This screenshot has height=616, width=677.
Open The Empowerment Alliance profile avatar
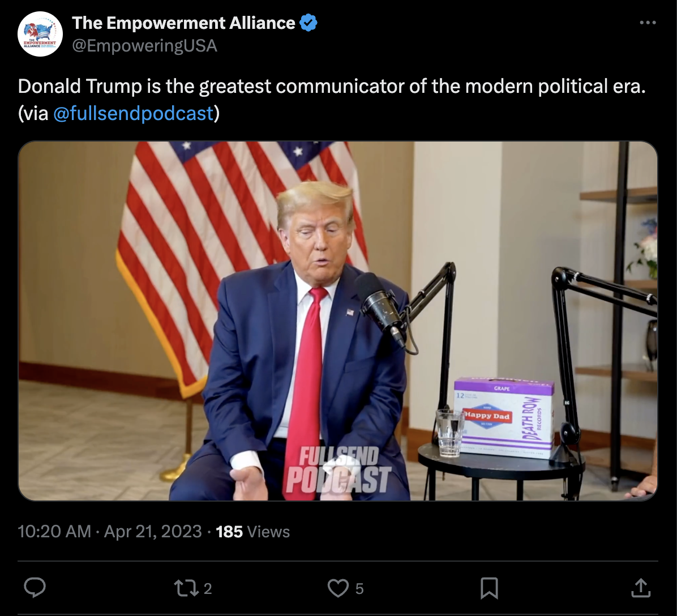point(40,34)
